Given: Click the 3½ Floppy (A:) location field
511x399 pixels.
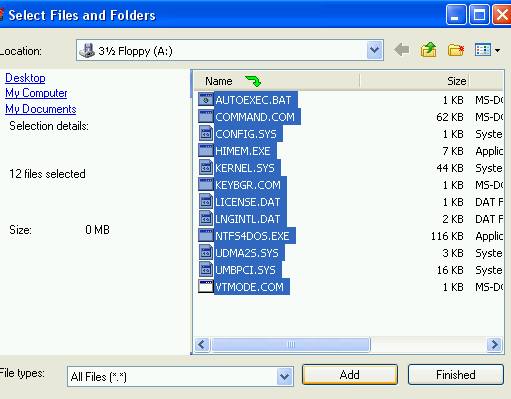Looking at the screenshot, I should [229, 50].
